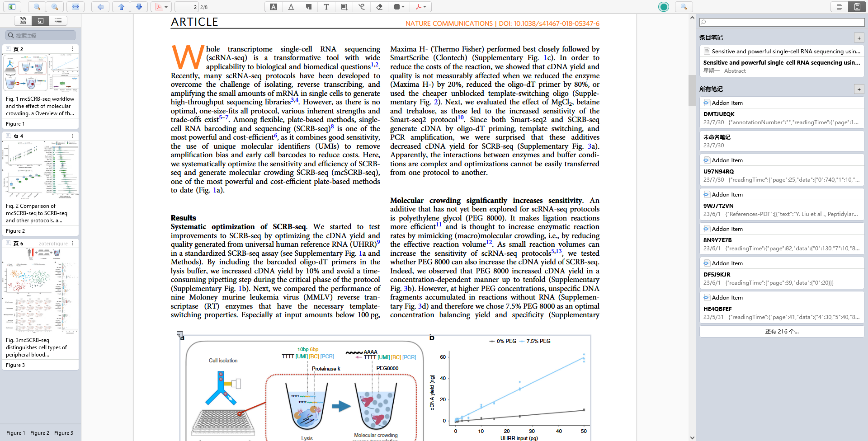The image size is (868, 441).
Task: Select the freehand drawing tool
Action: click(x=361, y=7)
